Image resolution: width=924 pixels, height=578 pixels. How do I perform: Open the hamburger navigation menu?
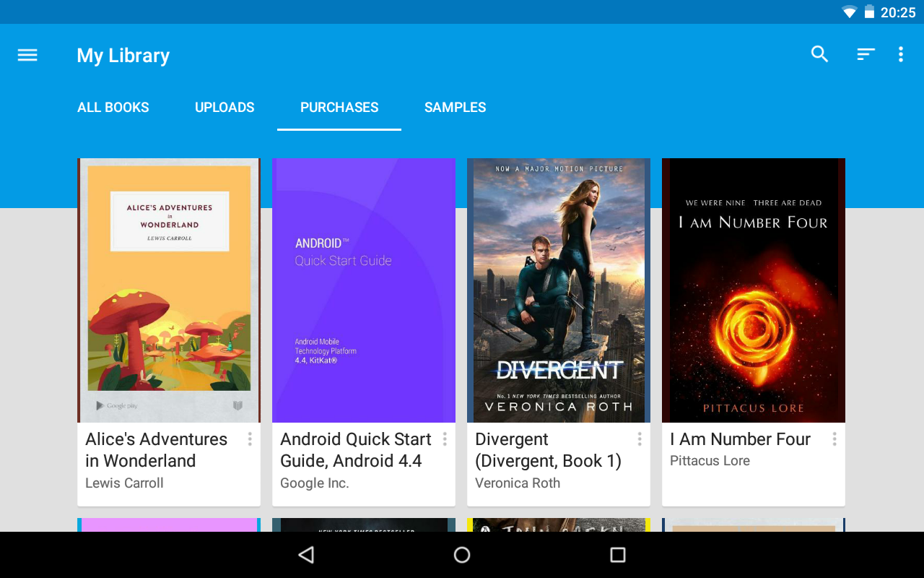pos(27,55)
